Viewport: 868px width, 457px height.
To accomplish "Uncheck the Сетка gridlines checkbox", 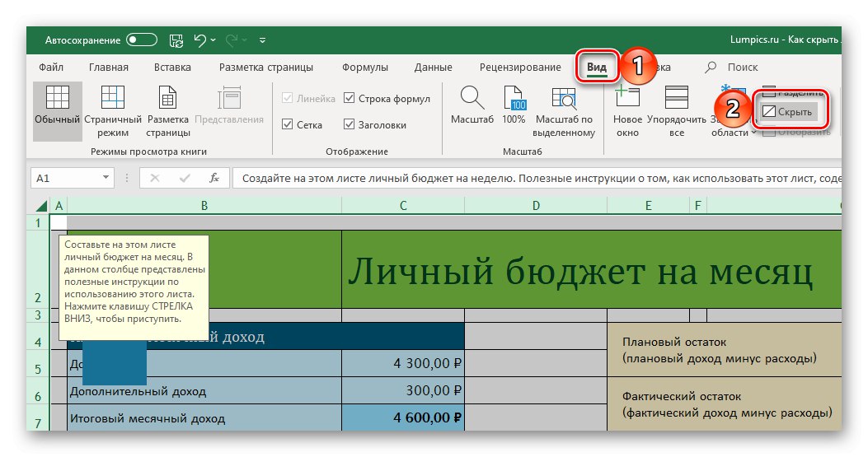I will (x=288, y=124).
